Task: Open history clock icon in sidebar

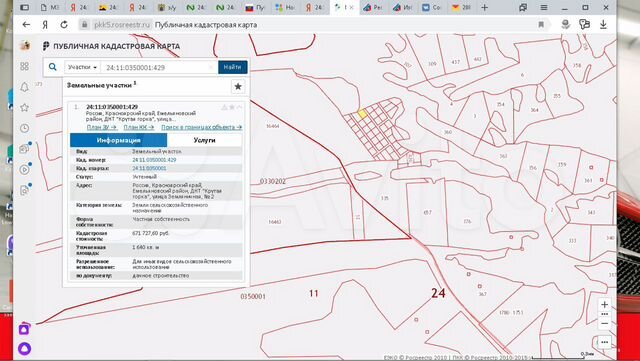Action: pos(24,128)
